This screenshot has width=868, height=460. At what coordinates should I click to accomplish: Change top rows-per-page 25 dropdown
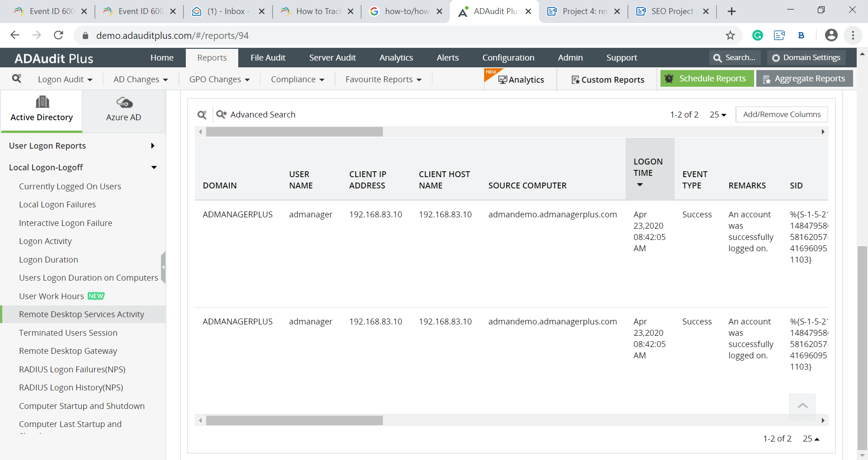pyautogui.click(x=718, y=115)
